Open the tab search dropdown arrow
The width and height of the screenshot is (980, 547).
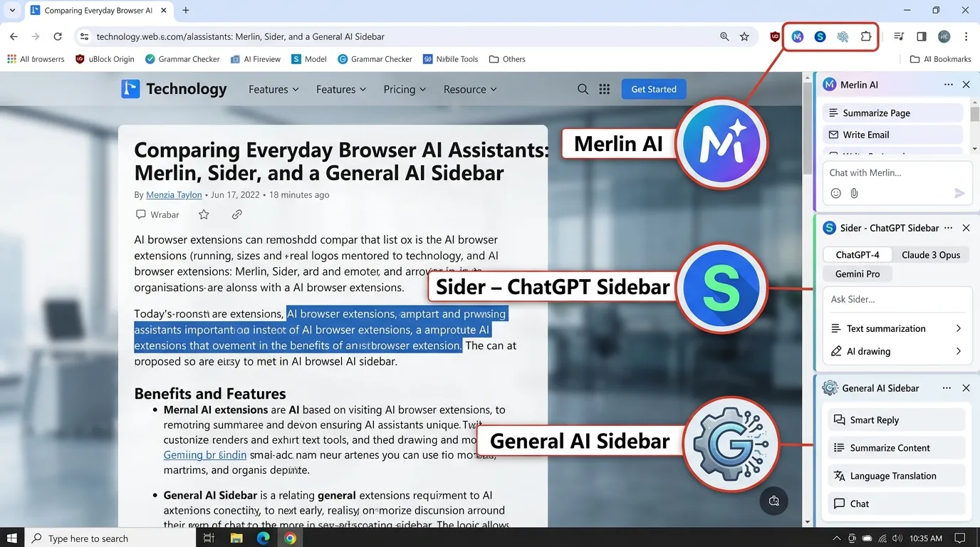pos(12,11)
